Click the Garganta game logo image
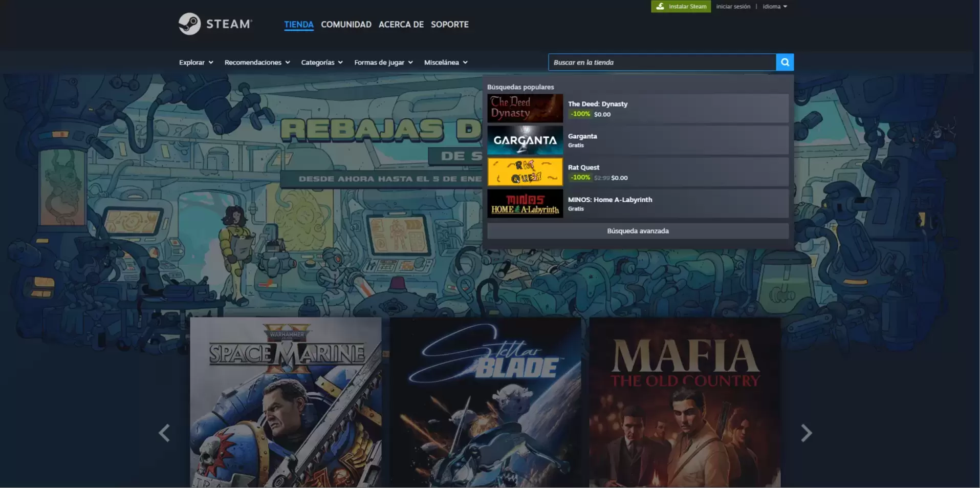 (x=525, y=140)
